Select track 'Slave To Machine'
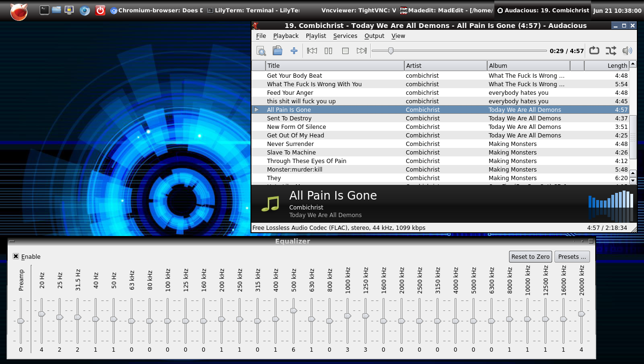Viewport: 644px width, 364px height. coord(440,153)
